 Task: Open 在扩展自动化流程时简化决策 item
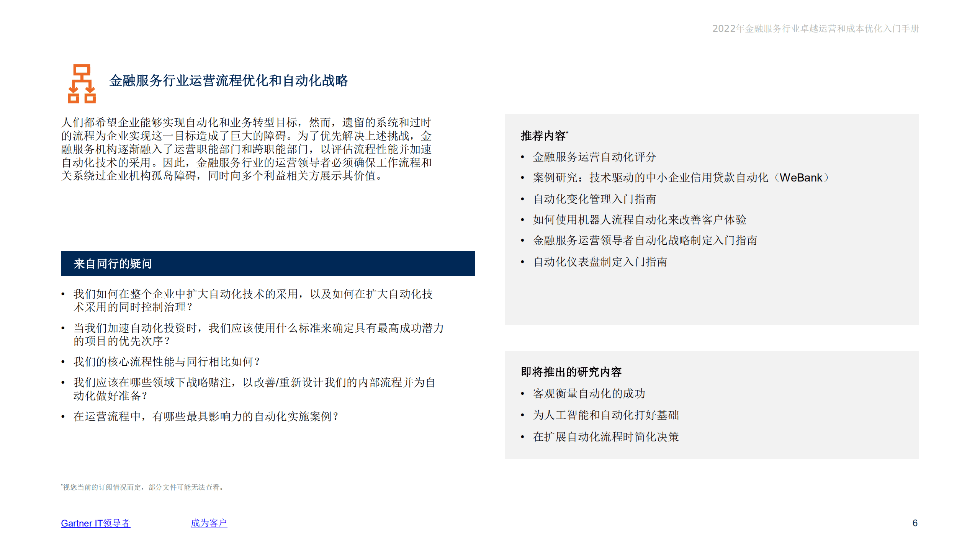(606, 436)
